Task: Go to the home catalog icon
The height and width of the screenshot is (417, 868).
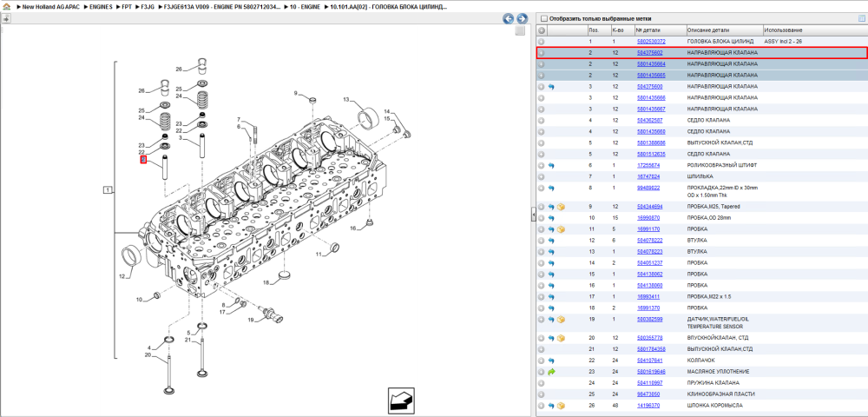Action: 5,7
